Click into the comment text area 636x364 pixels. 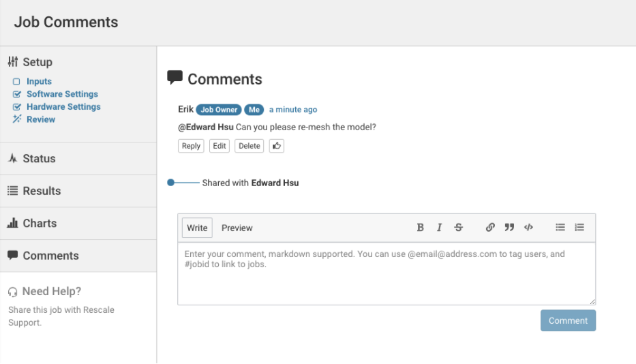[x=386, y=279]
